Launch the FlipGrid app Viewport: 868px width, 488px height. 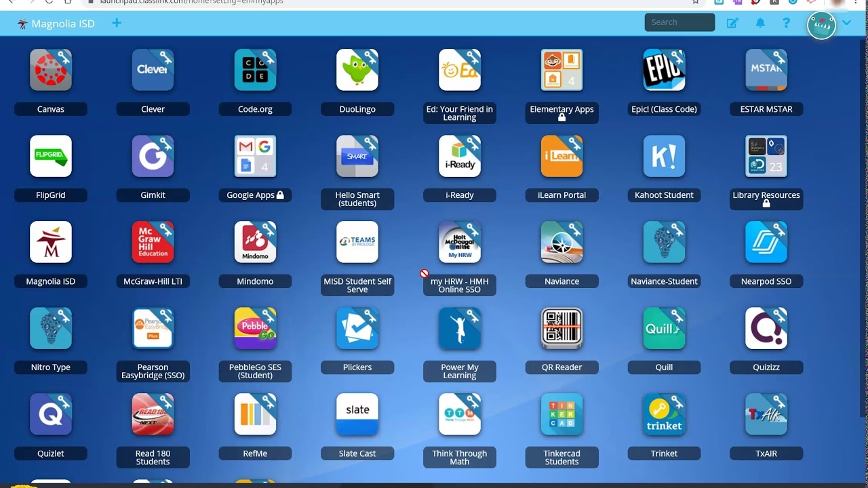tap(50, 156)
